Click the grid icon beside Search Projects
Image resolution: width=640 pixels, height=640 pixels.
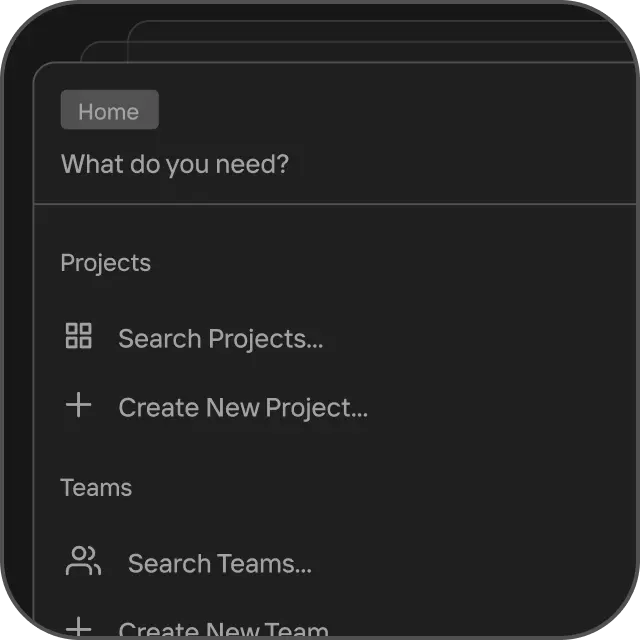pyautogui.click(x=78, y=336)
